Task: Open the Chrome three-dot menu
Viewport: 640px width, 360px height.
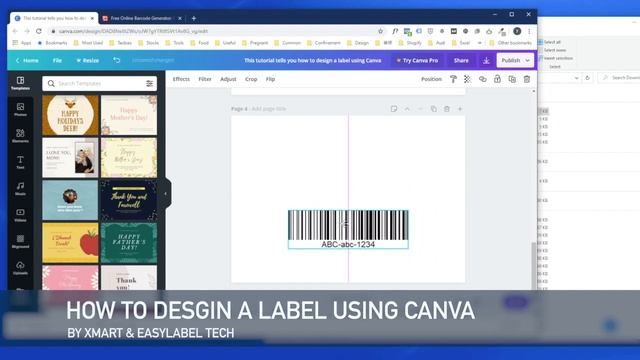Action: coord(529,31)
